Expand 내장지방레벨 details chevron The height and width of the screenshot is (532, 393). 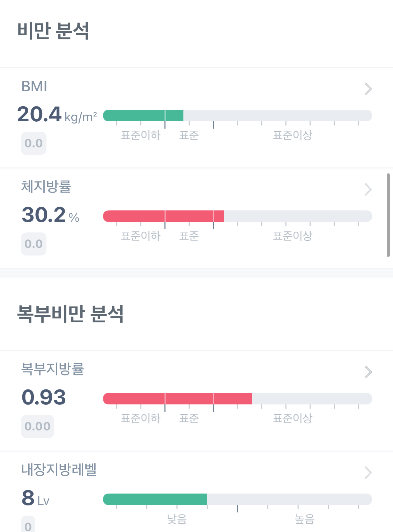click(368, 473)
